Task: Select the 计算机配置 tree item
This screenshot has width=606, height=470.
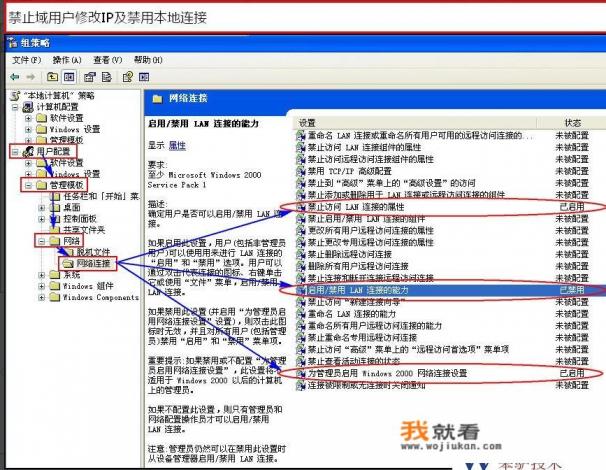Action: point(57,107)
